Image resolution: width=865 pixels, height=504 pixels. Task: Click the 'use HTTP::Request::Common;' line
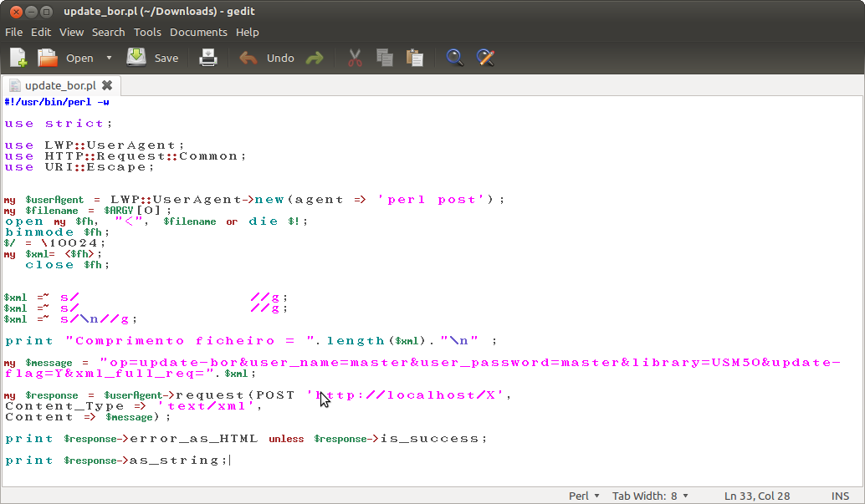[x=125, y=156]
